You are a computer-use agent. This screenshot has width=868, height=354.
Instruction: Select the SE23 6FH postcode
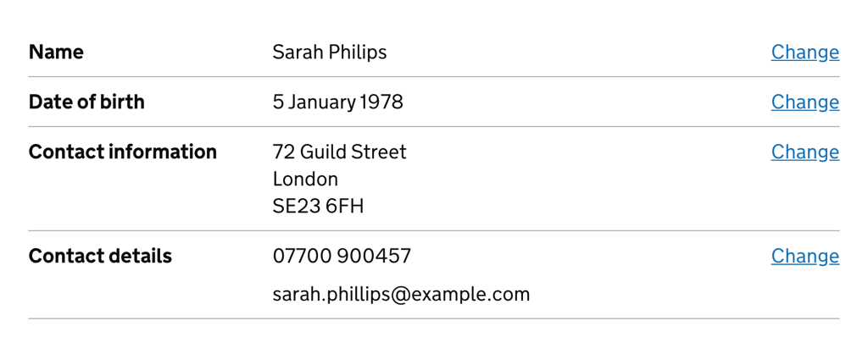[x=319, y=207]
